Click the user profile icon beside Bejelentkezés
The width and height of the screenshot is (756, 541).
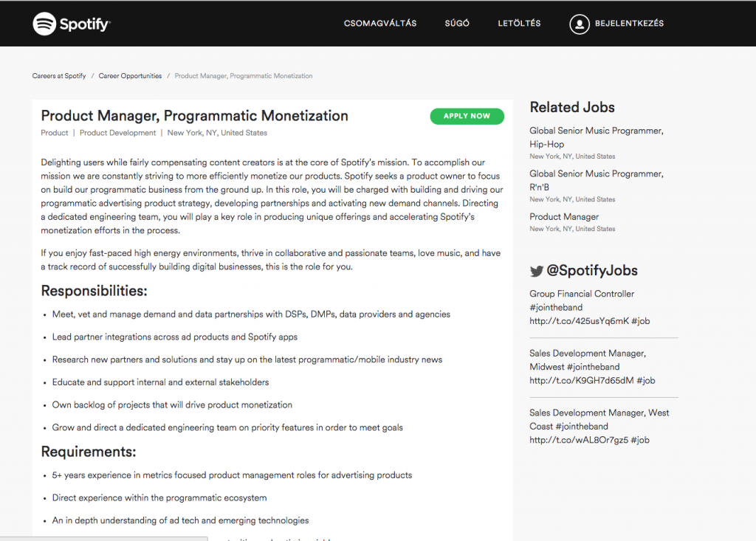coord(579,24)
